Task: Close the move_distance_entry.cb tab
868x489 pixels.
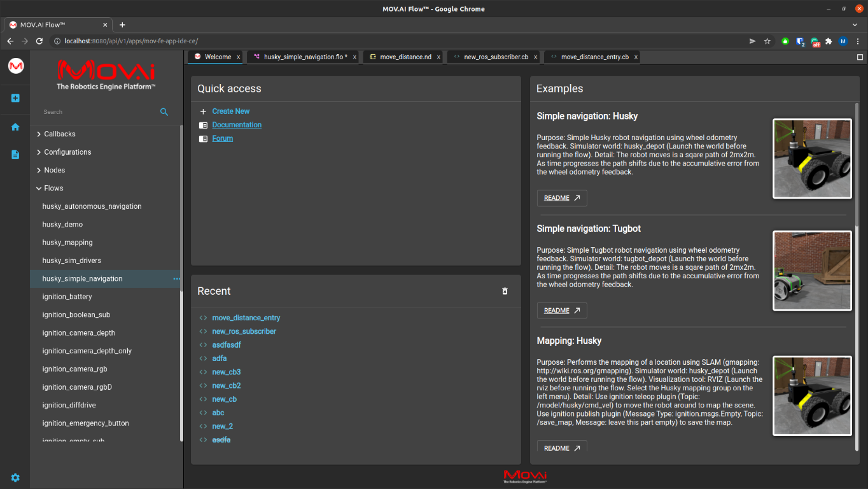Action: pyautogui.click(x=636, y=57)
